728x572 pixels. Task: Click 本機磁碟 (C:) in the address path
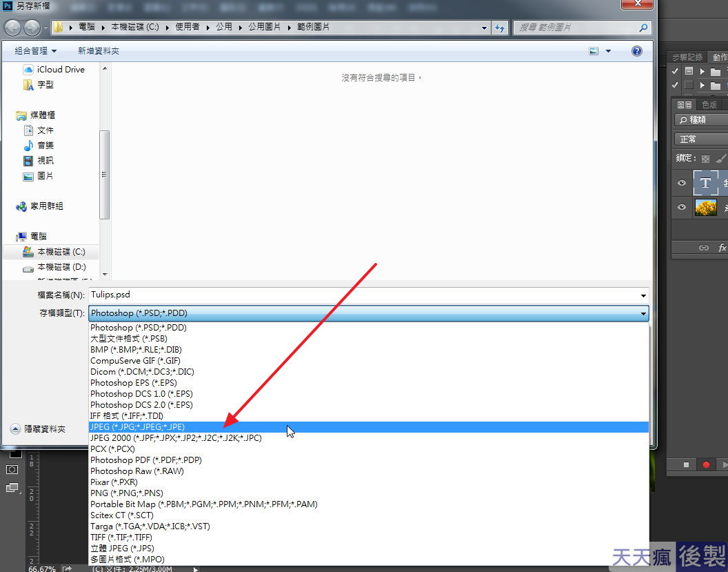pos(135,27)
